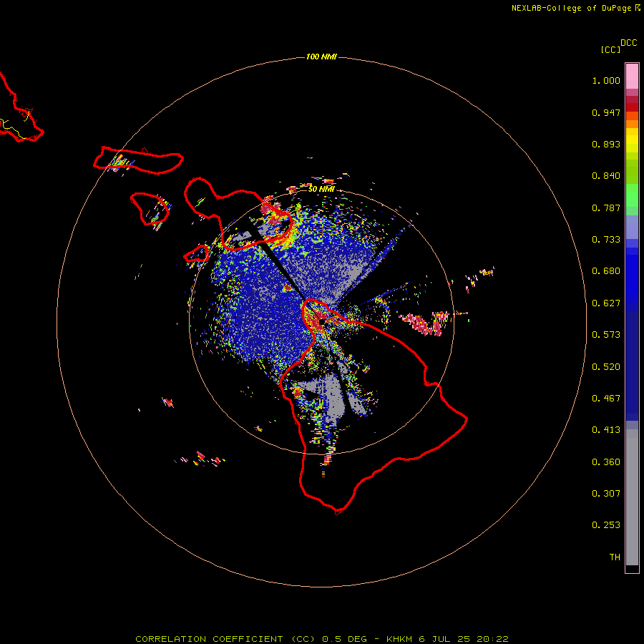Viewport: 644px width, 644px height.
Task: Click the Lanai island outline
Action: tap(150, 209)
